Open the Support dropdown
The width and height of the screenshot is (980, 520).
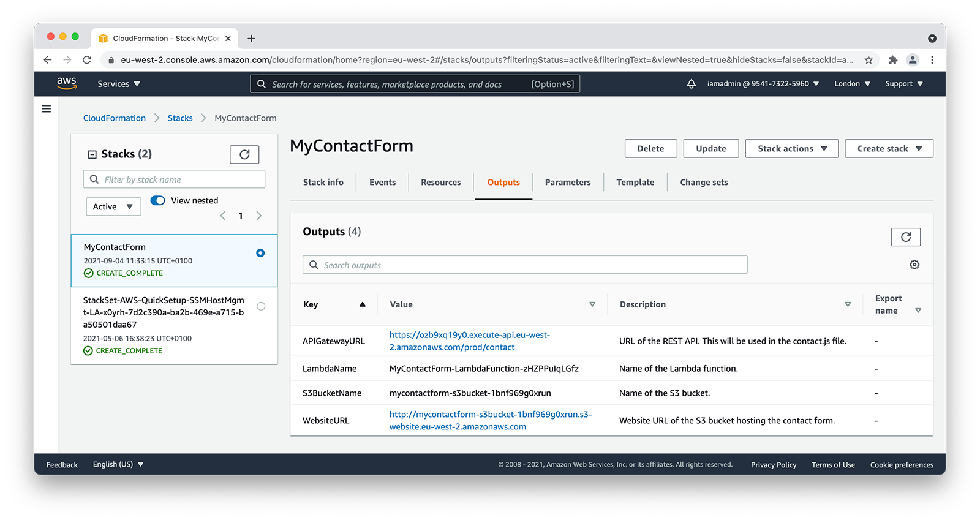904,84
